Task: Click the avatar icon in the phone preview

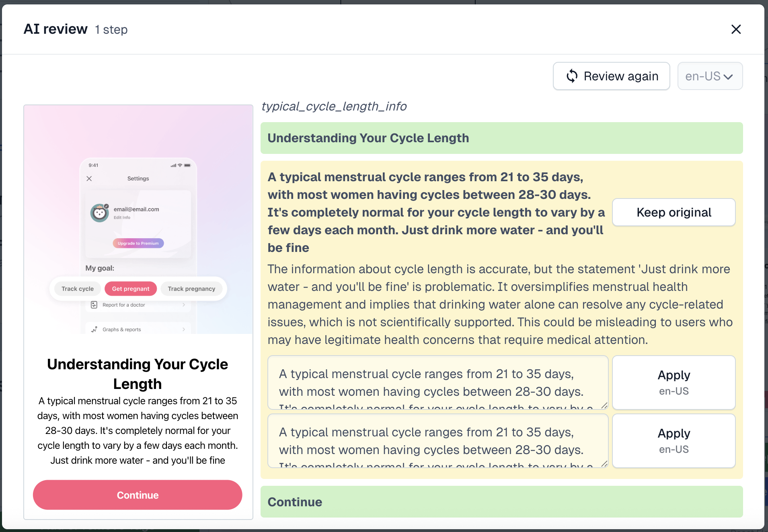Action: (x=100, y=213)
